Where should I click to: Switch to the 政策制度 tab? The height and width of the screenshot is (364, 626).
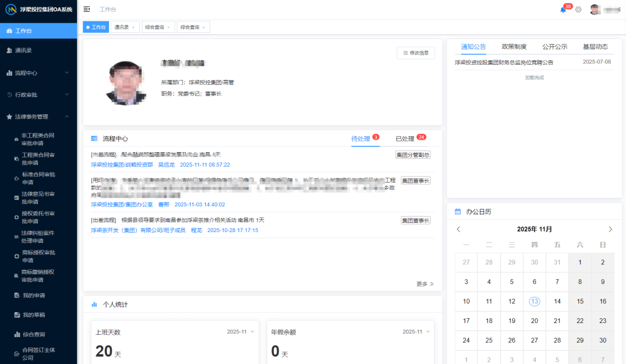pos(514,46)
